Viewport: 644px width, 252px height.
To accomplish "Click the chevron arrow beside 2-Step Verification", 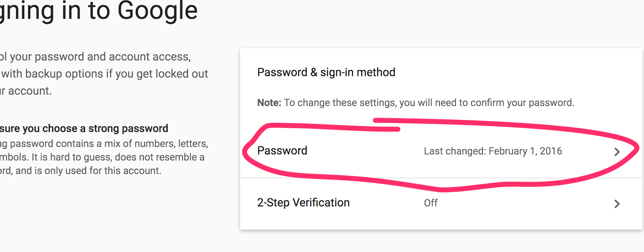I will click(x=617, y=204).
